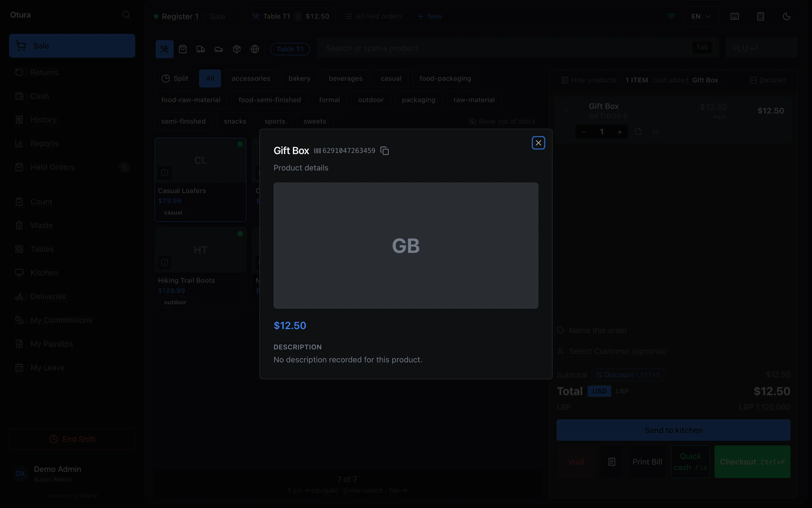Open the on-screen keyboard icon
The image size is (812, 508).
coord(734,16)
